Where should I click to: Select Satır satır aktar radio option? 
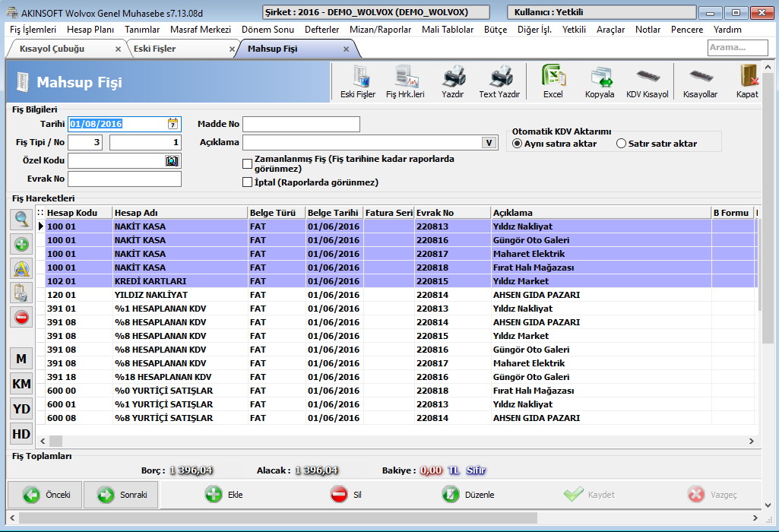point(621,144)
